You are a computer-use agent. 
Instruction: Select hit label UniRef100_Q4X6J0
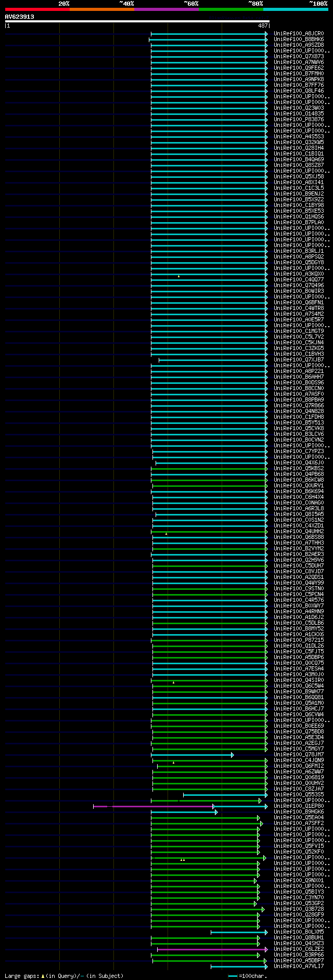(x=299, y=463)
